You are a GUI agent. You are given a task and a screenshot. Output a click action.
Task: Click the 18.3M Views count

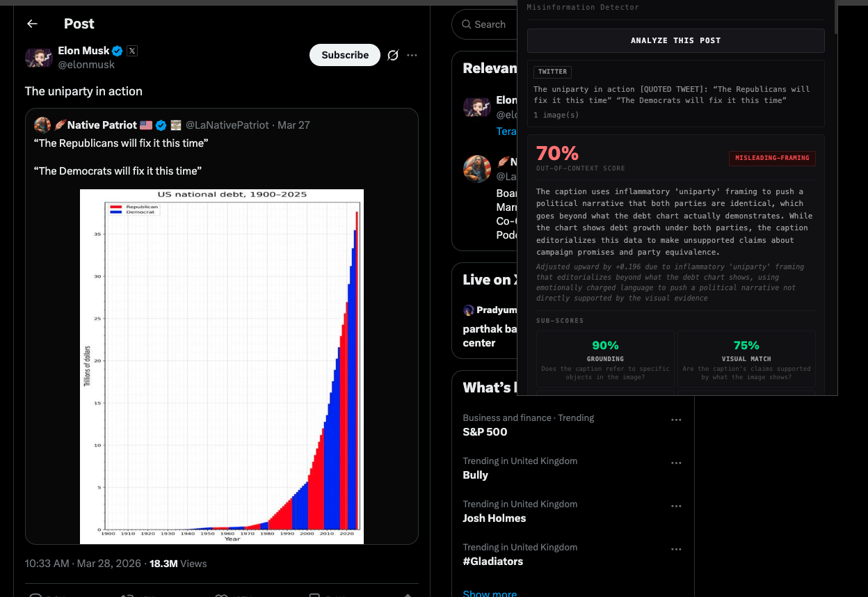[x=178, y=564]
